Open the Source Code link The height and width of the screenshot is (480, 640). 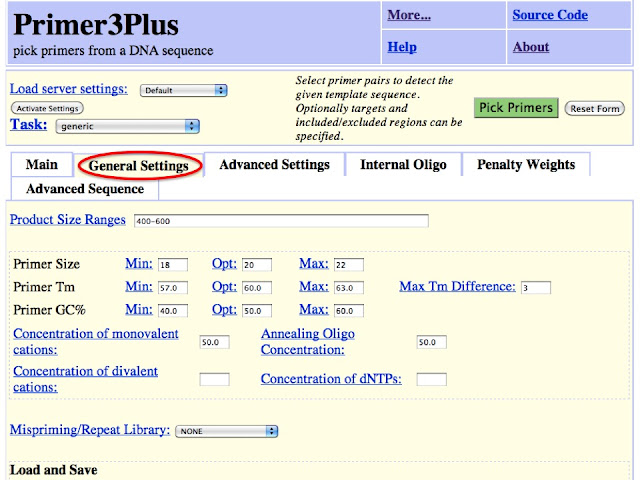click(x=550, y=15)
